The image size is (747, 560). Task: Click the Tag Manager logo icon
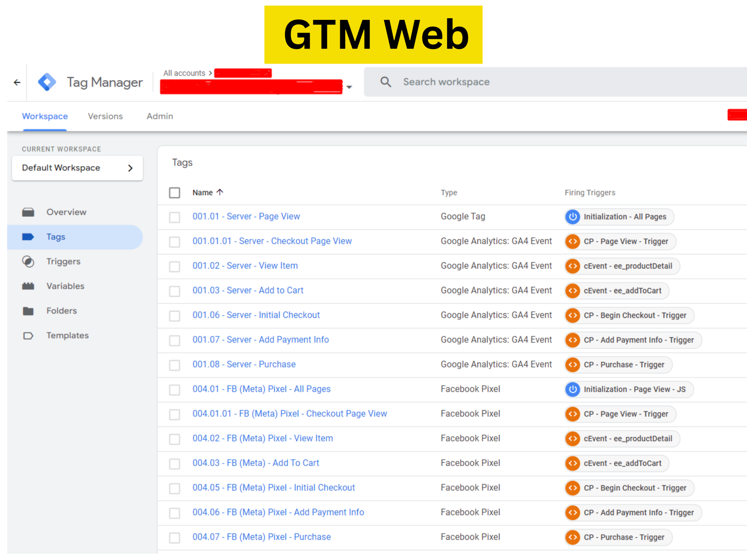[47, 82]
